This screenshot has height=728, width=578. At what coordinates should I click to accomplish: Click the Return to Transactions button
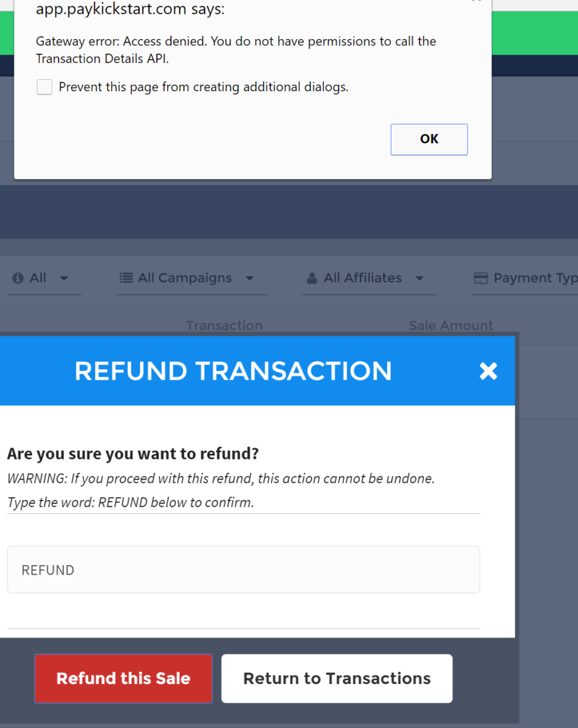[337, 678]
